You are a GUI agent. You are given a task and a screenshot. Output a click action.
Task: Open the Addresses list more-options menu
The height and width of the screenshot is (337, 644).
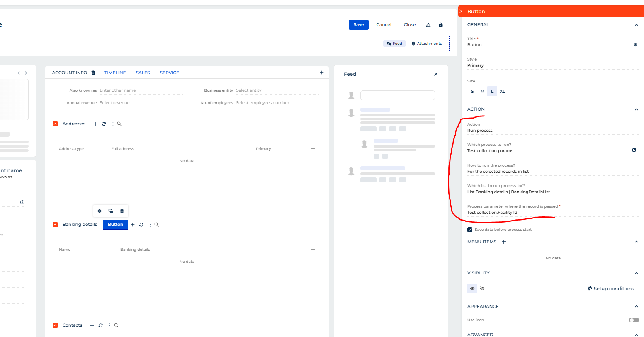click(113, 124)
